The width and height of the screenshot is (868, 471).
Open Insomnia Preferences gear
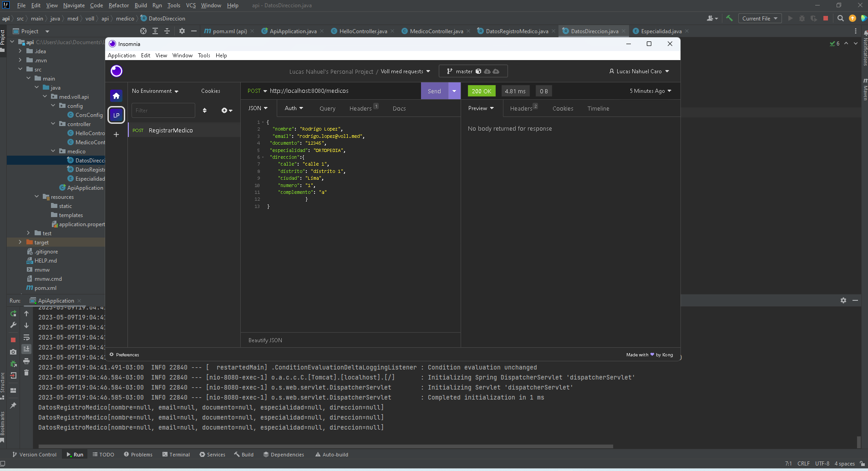coord(112,355)
